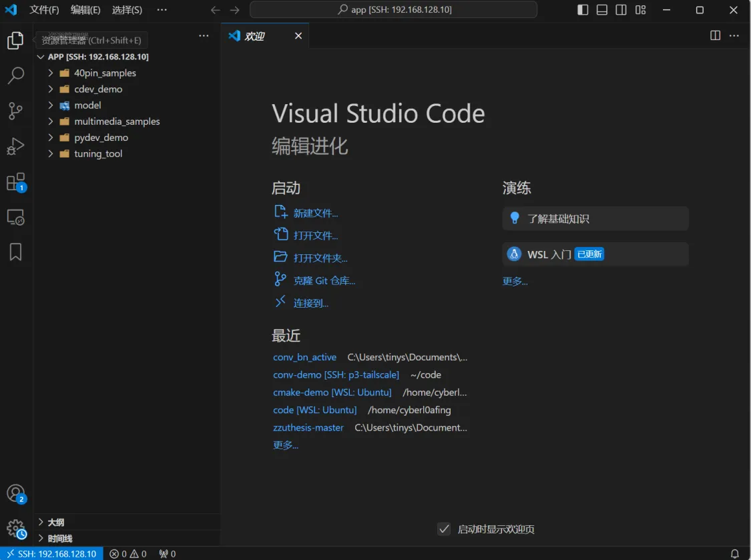751x560 pixels.
Task: Open the overflow menu ellipsis in menu bar
Action: click(x=162, y=10)
